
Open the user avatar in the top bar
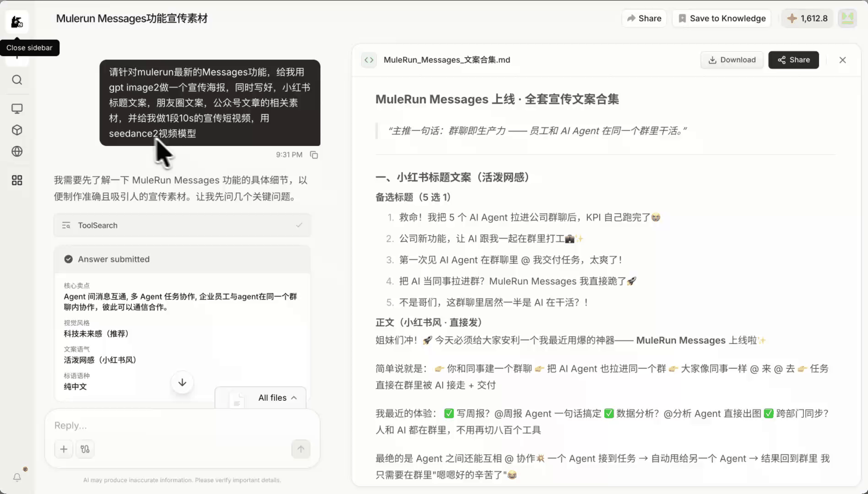847,18
